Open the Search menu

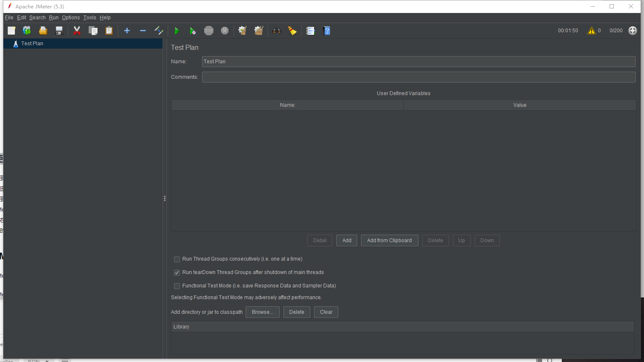(37, 18)
